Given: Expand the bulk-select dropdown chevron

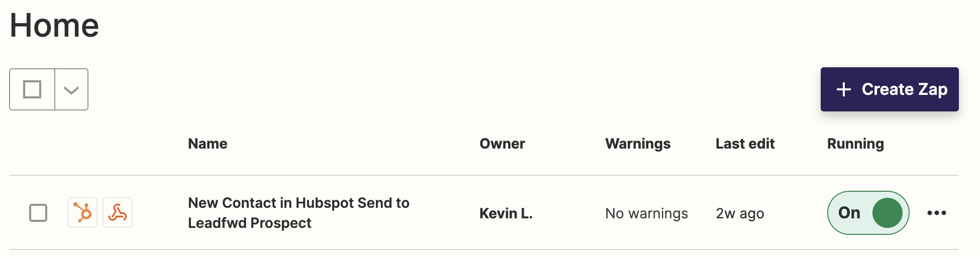Looking at the screenshot, I should [x=71, y=90].
